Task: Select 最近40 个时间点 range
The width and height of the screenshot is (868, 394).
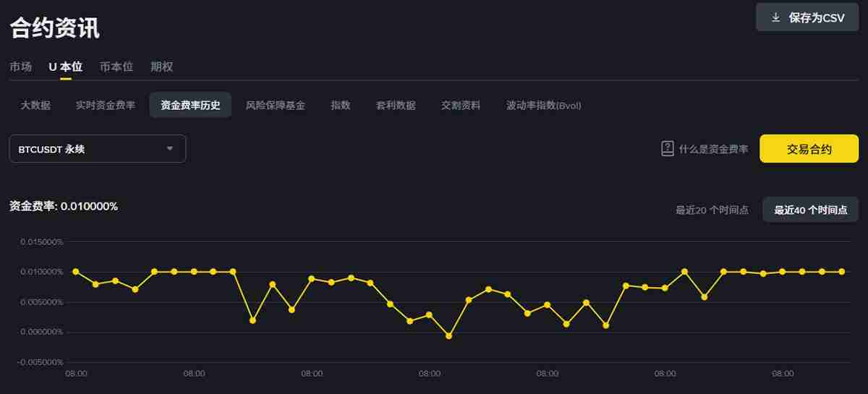Action: point(810,210)
